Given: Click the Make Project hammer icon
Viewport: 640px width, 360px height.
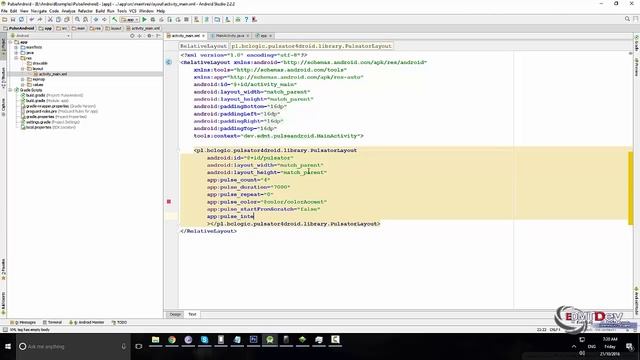Looking at the screenshot, I should click(115, 19).
